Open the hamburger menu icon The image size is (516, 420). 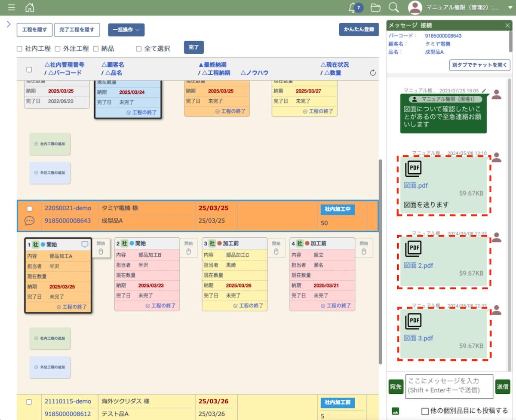coord(11,7)
